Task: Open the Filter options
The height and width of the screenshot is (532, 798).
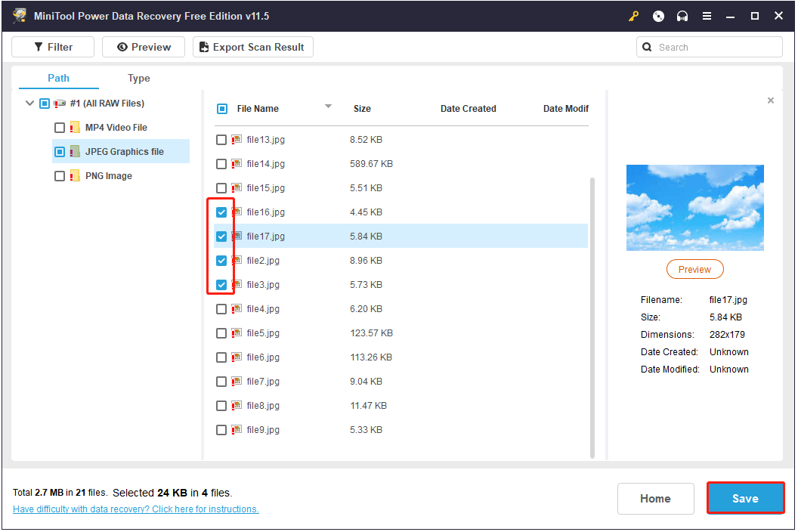Action: click(x=53, y=47)
